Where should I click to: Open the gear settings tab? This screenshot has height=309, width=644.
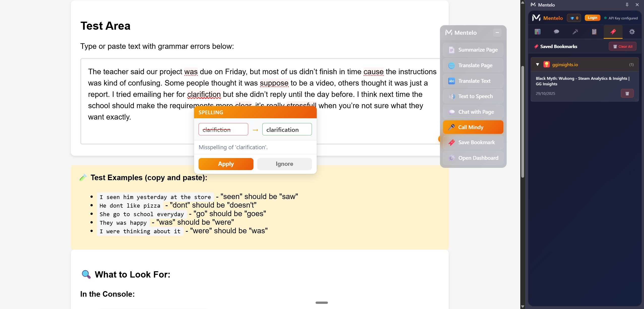pos(632,32)
